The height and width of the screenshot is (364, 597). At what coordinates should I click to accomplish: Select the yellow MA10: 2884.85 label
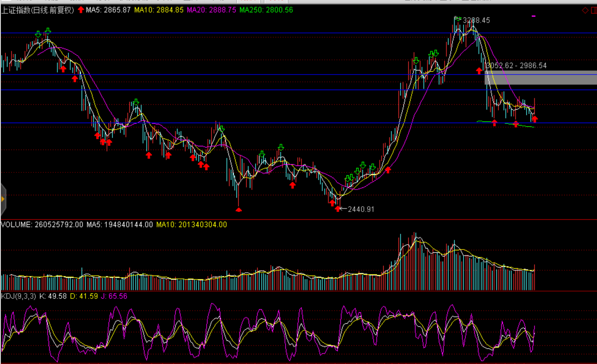159,10
